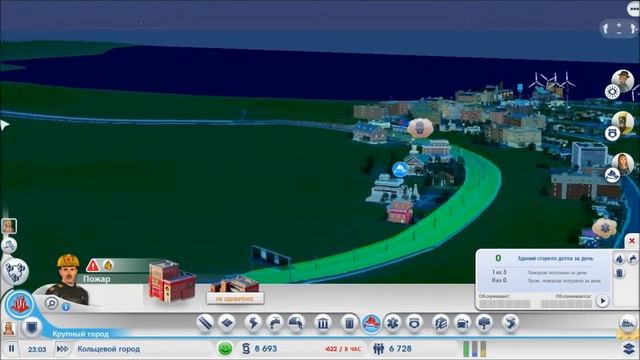This screenshot has width=640, height=360.
Task: Click the curved arrow icon in fire panel
Action: 633,258
